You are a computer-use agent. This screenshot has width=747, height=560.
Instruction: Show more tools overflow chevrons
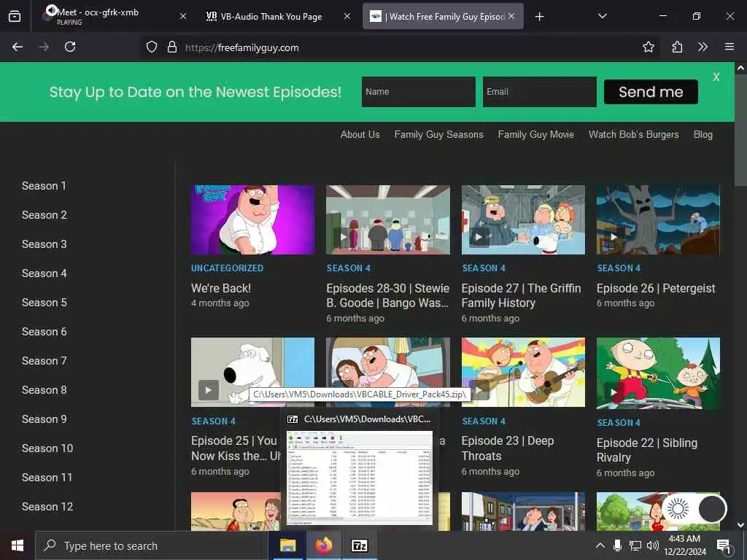703,47
